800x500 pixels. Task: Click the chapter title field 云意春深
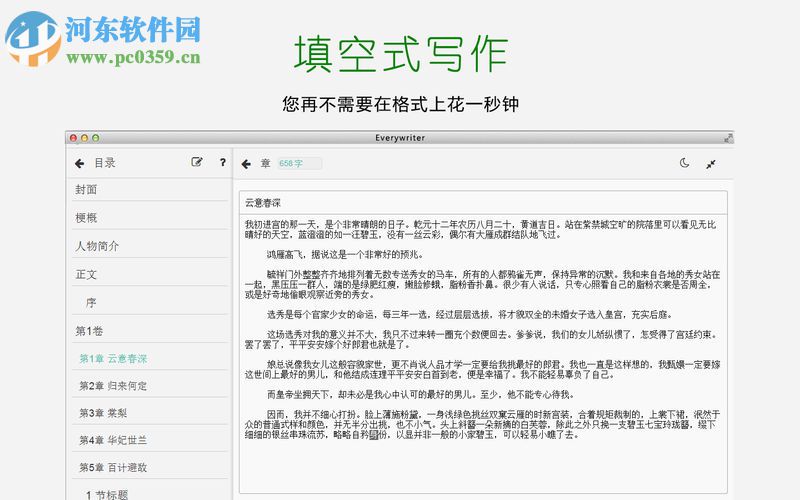pos(483,203)
